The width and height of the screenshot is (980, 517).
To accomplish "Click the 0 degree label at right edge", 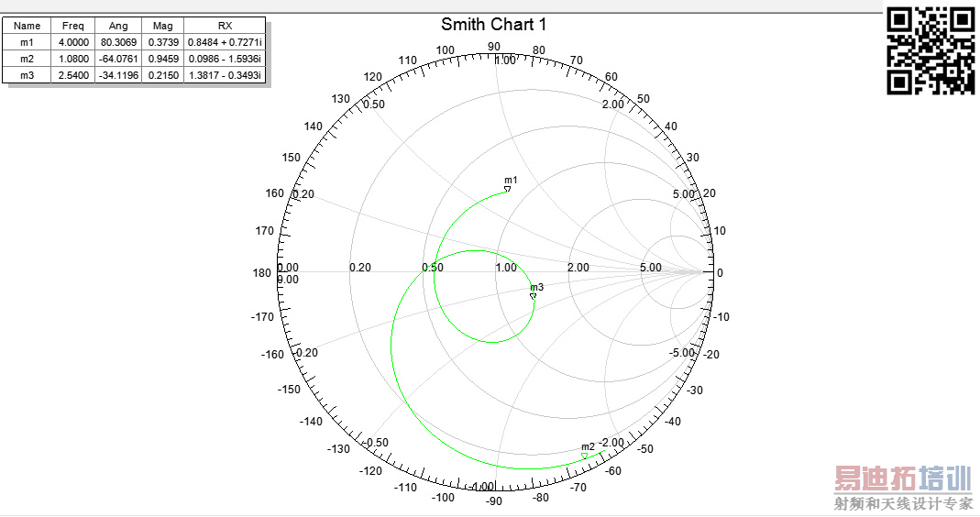I will (x=720, y=272).
